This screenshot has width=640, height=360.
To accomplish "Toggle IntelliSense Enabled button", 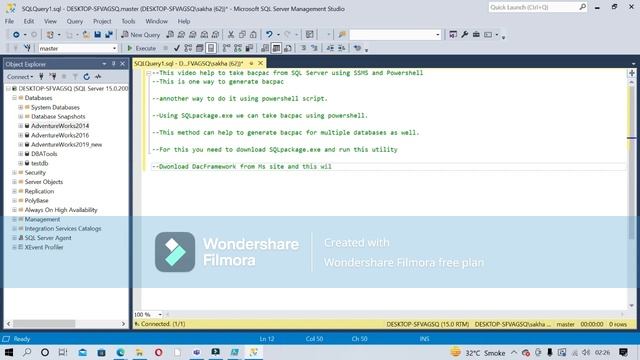I will [x=211, y=48].
